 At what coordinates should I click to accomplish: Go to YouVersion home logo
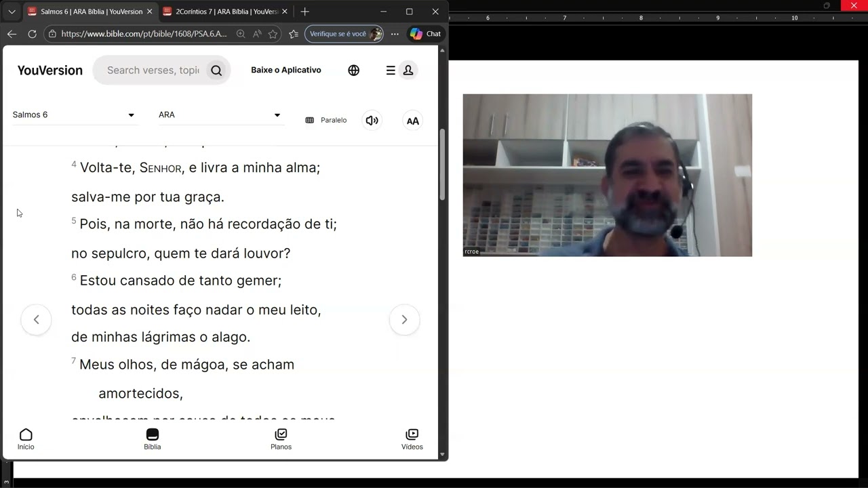[50, 70]
